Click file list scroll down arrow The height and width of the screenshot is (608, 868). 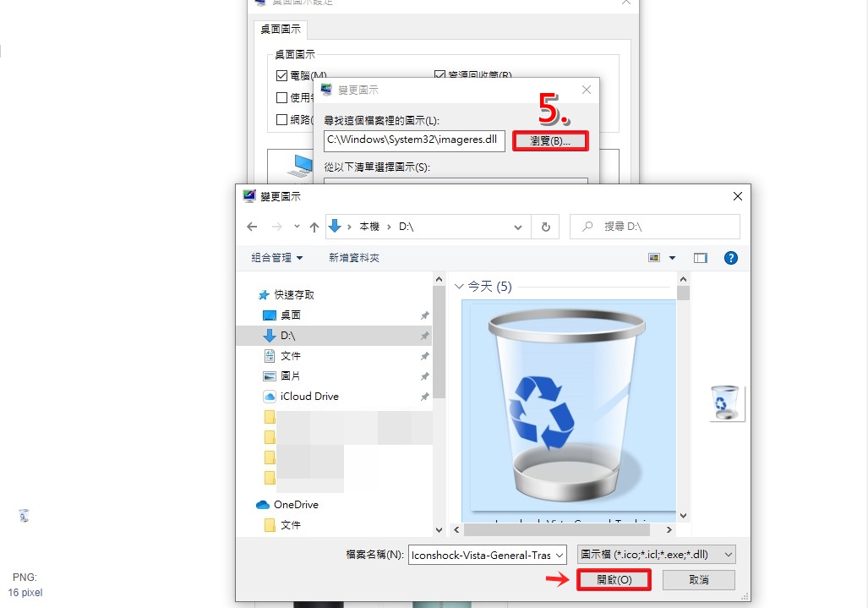point(683,516)
